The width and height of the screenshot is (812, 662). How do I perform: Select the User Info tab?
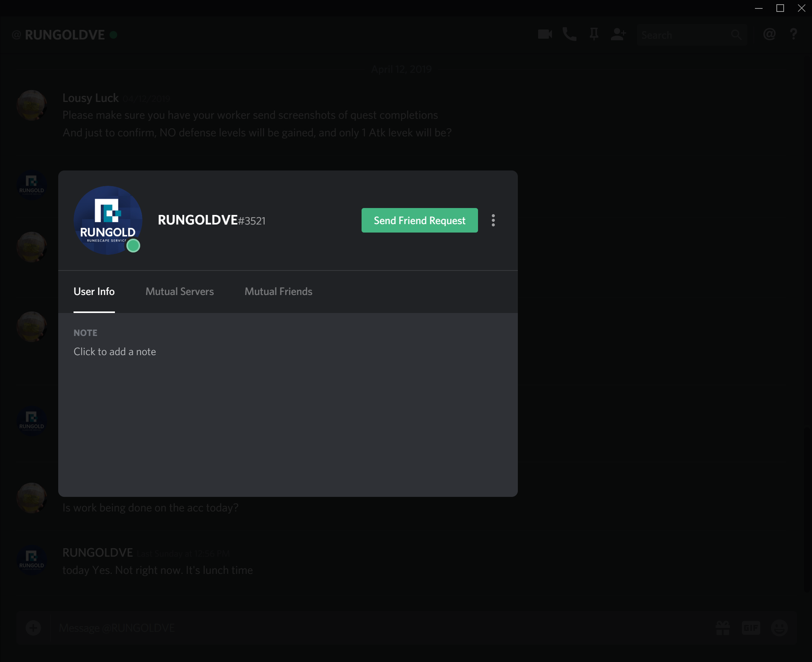click(x=94, y=292)
